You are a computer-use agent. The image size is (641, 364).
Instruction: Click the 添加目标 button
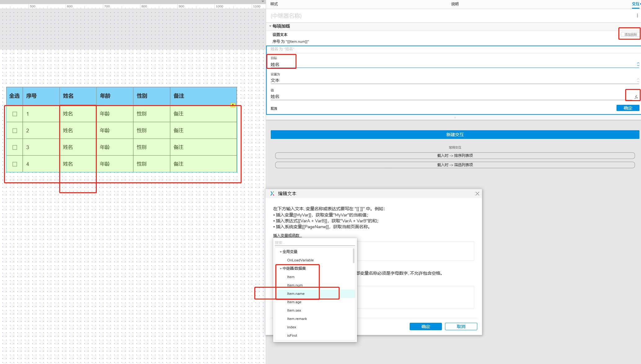(630, 34)
